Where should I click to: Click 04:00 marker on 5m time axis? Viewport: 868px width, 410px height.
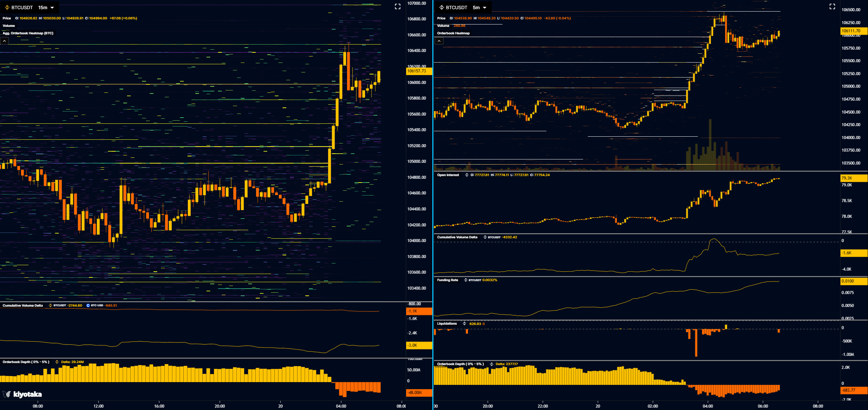point(708,406)
